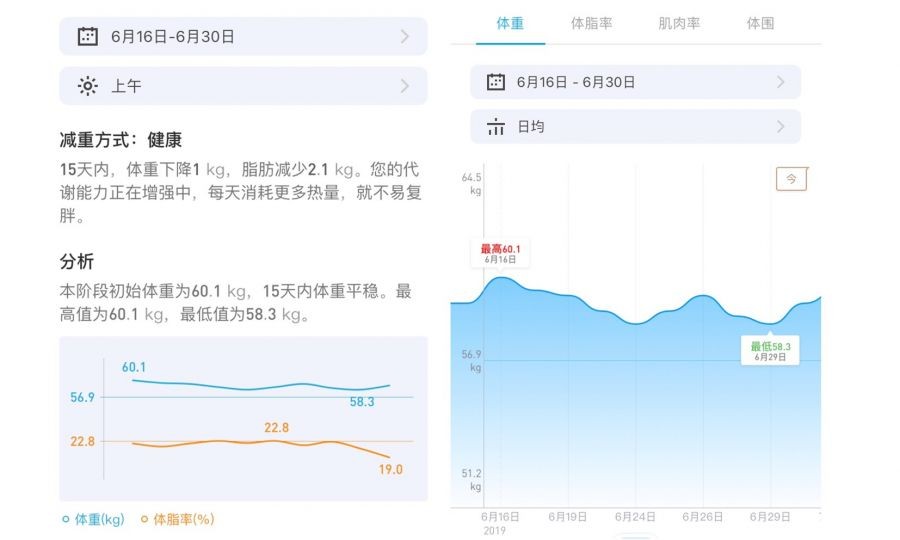The width and height of the screenshot is (900, 540).
Task: Click the bar icon beside 日均
Action: pyautogui.click(x=496, y=127)
